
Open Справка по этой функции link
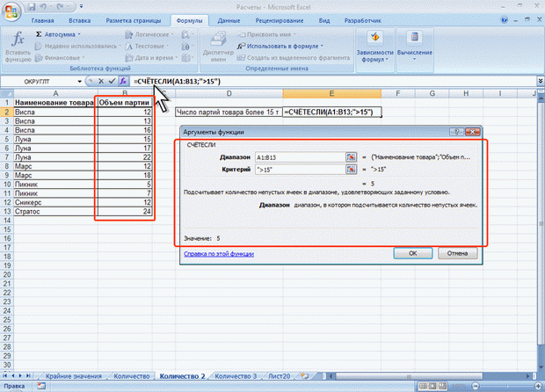point(219,254)
